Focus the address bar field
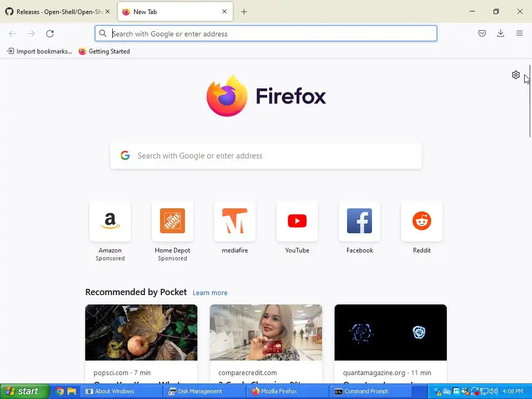The height and width of the screenshot is (399, 532). point(265,34)
